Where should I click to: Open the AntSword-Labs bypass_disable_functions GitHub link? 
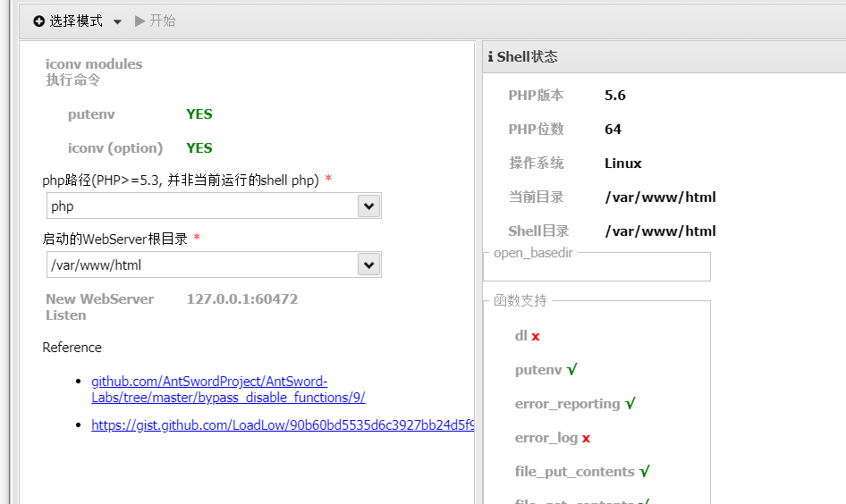pos(228,390)
